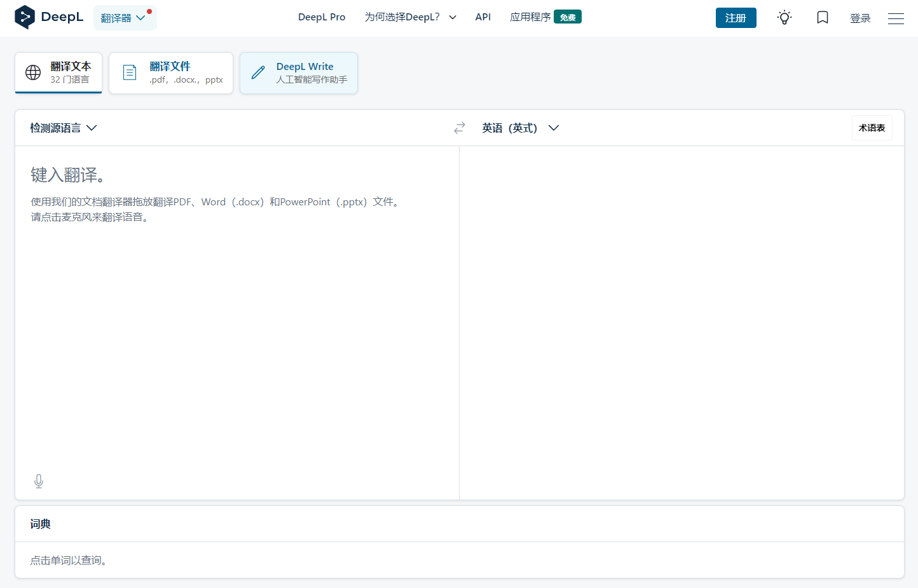The width and height of the screenshot is (918, 588).
Task: Click the DeepL logo icon
Action: pyautogui.click(x=25, y=17)
